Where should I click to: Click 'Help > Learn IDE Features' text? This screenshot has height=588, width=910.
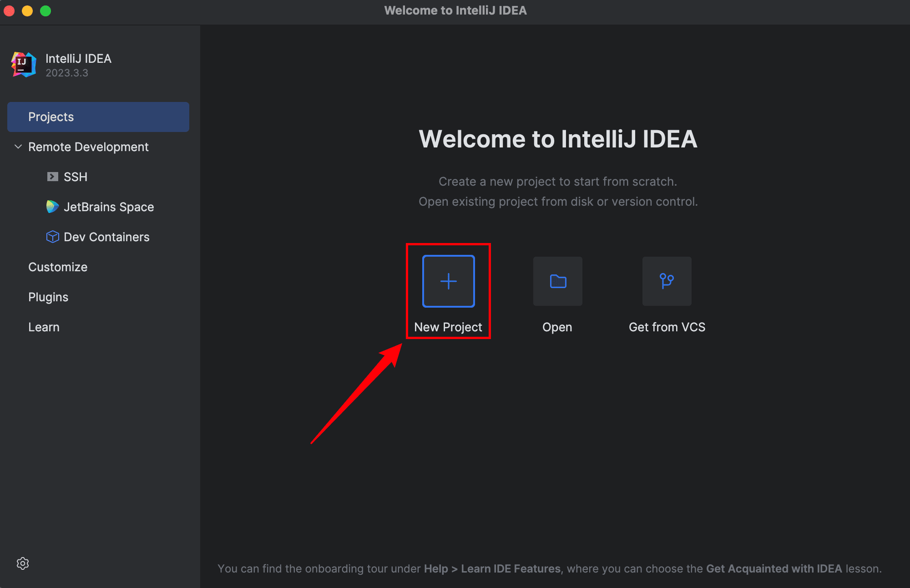[x=492, y=569]
